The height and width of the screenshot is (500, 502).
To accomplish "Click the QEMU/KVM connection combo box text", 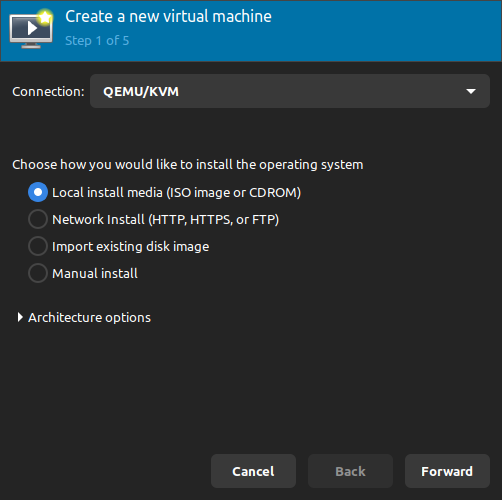I will 141,91.
